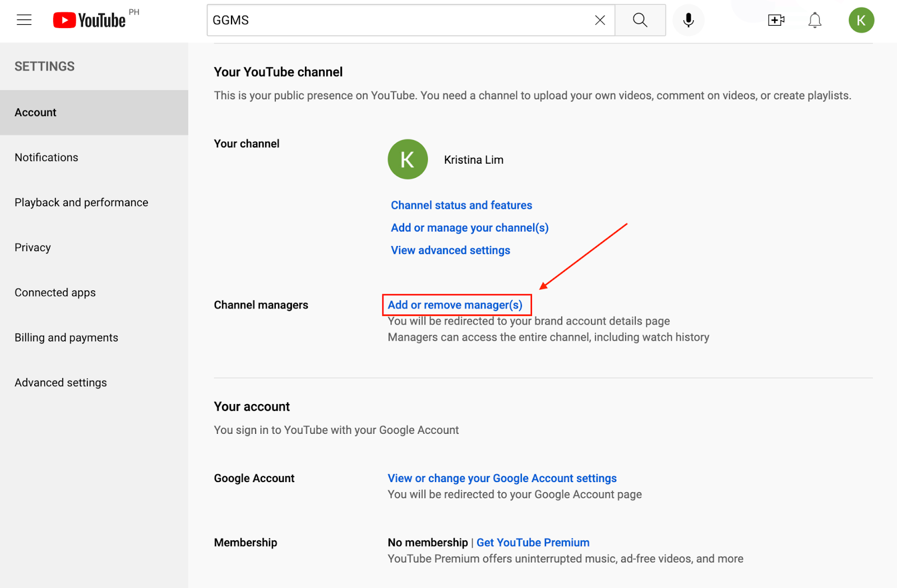Open account menu from top avatar
This screenshot has height=588, width=897.
[x=861, y=20]
